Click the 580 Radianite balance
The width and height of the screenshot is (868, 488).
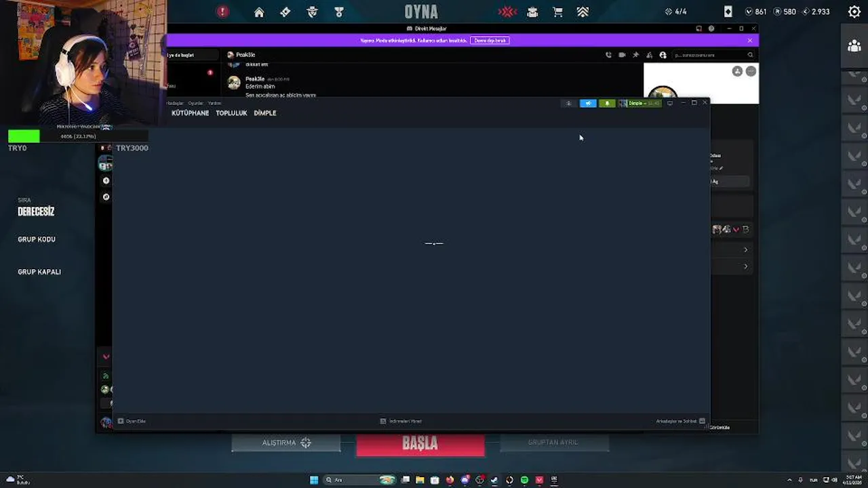pos(785,12)
